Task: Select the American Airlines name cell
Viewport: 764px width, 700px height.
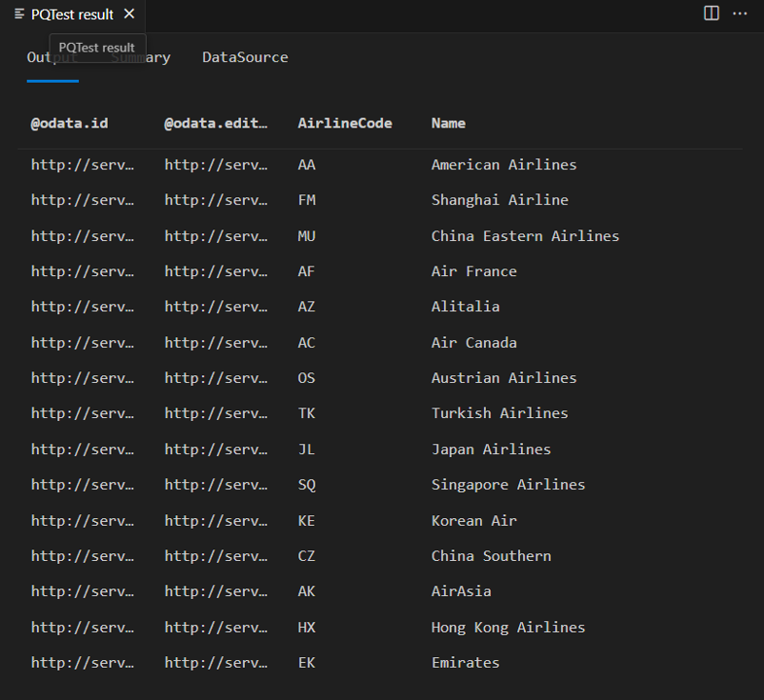Action: click(504, 165)
